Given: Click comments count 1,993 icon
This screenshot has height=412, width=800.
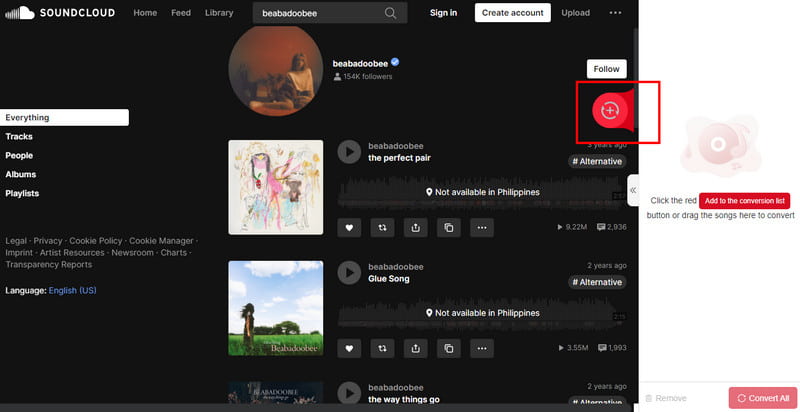Looking at the screenshot, I should (x=612, y=348).
